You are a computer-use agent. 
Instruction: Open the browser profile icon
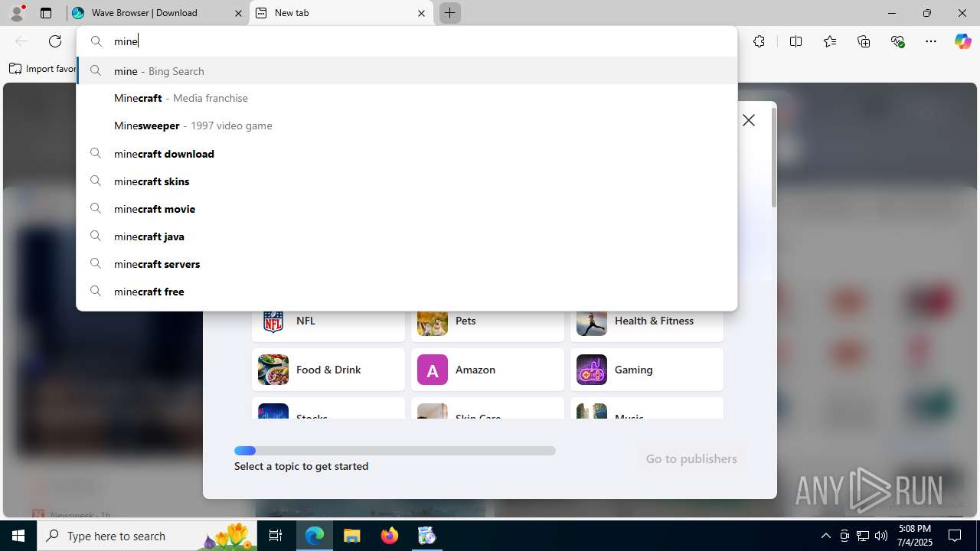(17, 13)
